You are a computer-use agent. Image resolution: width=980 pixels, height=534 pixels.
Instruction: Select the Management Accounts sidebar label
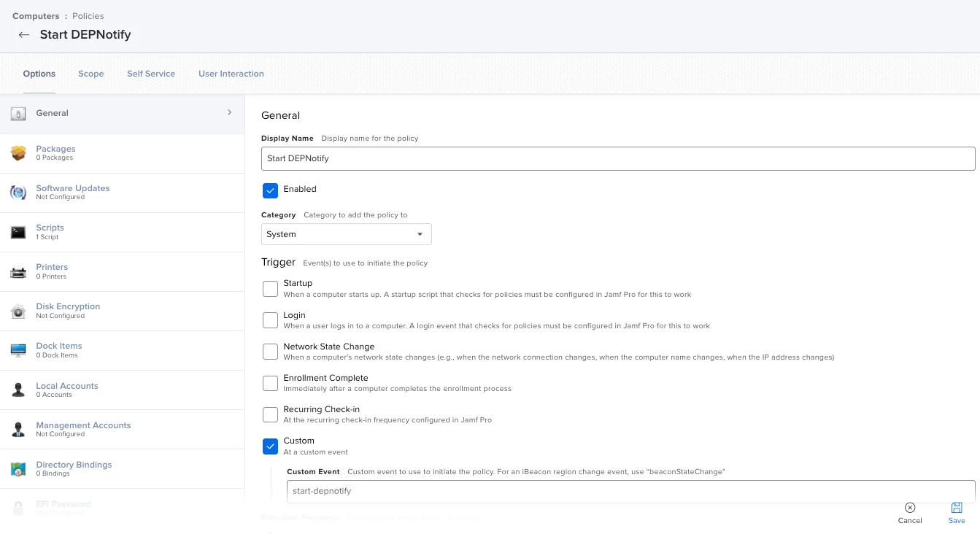point(84,425)
